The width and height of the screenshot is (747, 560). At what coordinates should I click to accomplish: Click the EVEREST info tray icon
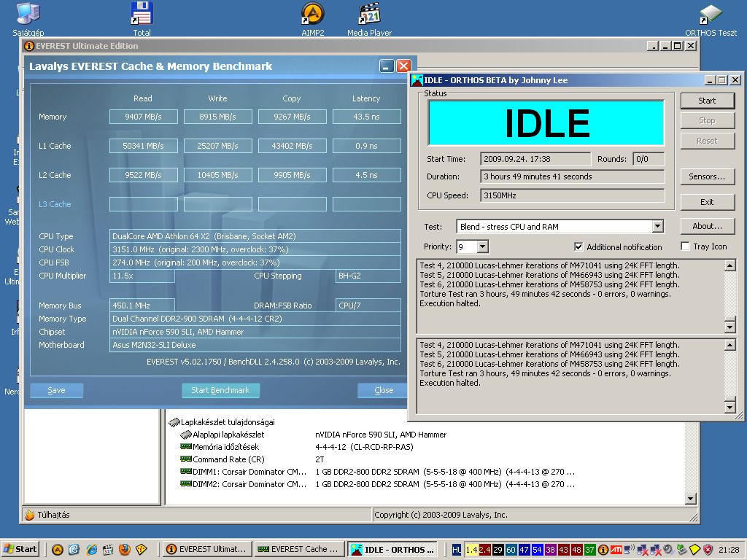coord(603,550)
